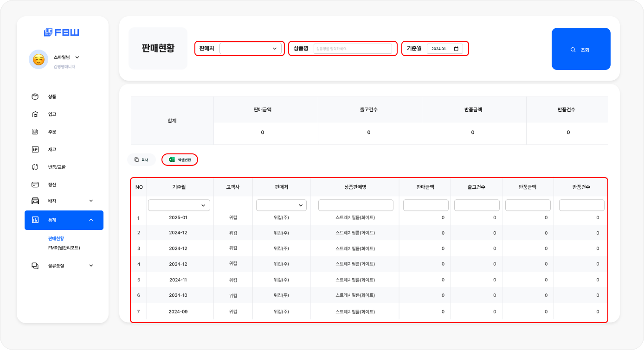This screenshot has height=350, width=644.
Task: Expand the 배차 sidebar submenu
Action: [x=91, y=201]
